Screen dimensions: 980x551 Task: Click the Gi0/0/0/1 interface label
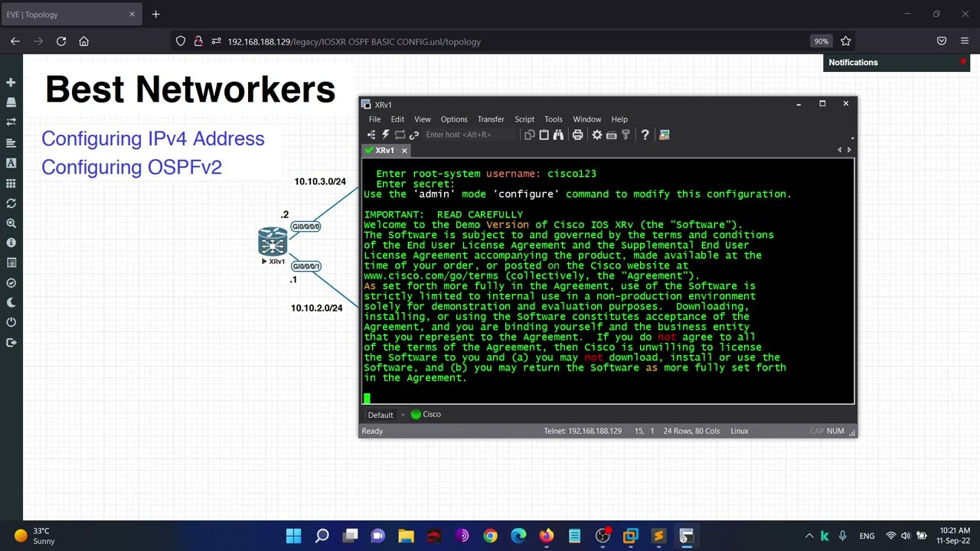click(305, 266)
